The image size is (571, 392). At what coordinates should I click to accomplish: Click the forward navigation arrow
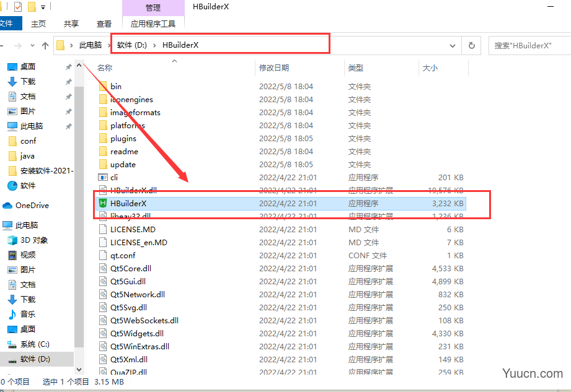pyautogui.click(x=17, y=45)
